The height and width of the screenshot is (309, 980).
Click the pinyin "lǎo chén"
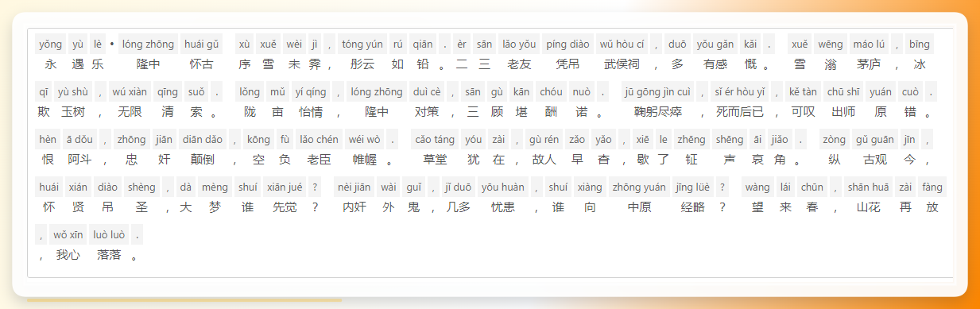pyautogui.click(x=320, y=140)
